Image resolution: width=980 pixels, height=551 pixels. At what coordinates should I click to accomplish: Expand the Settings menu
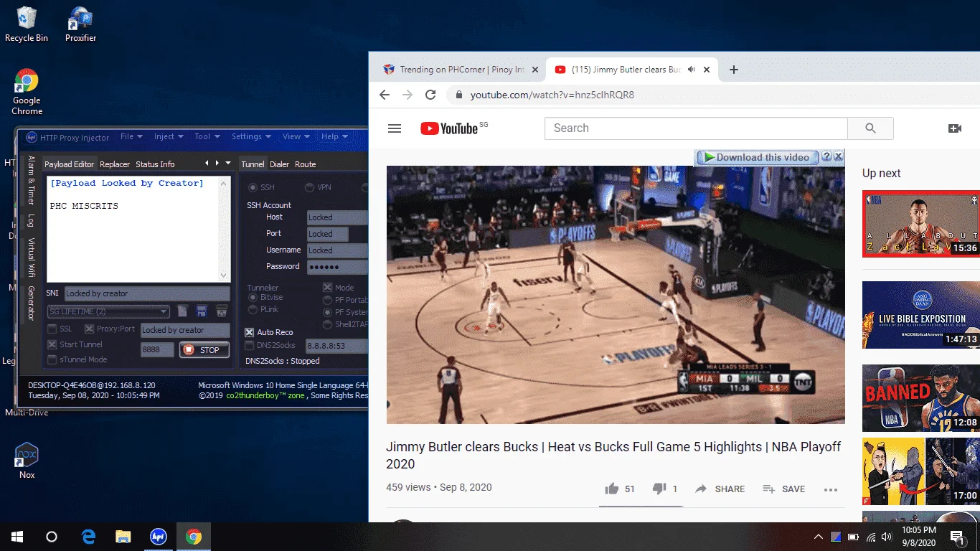click(x=251, y=136)
